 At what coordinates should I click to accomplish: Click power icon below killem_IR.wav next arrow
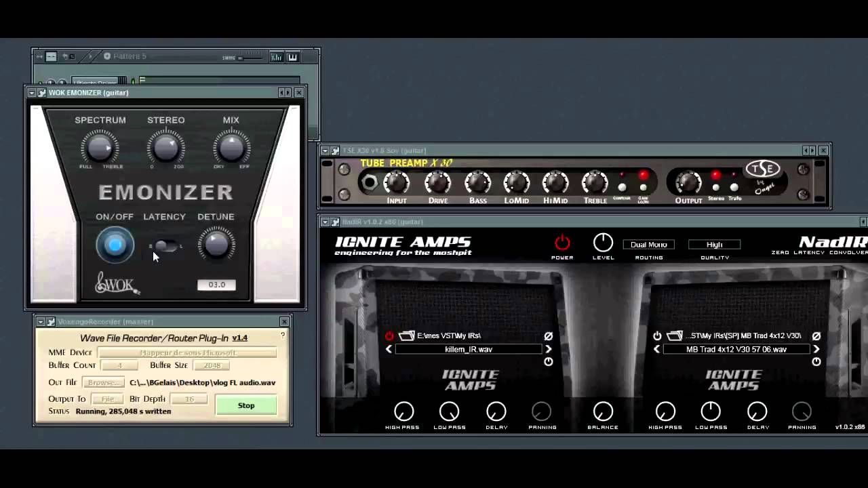coord(548,362)
